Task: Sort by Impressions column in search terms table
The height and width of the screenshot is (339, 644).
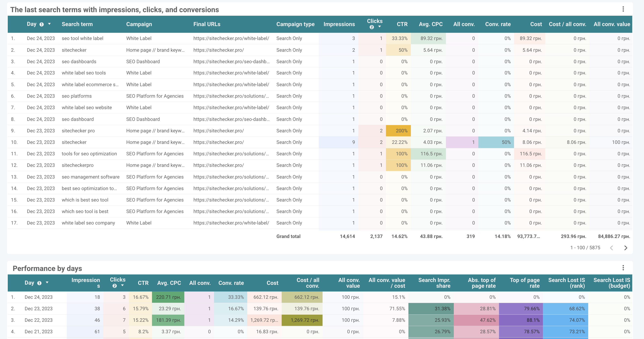Action: coord(339,24)
